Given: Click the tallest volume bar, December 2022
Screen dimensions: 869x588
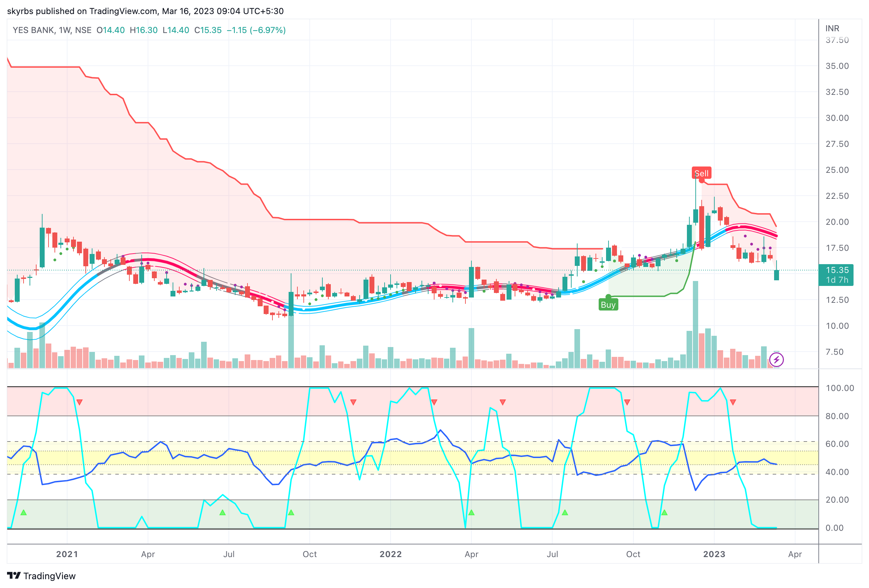Looking at the screenshot, I should [695, 325].
